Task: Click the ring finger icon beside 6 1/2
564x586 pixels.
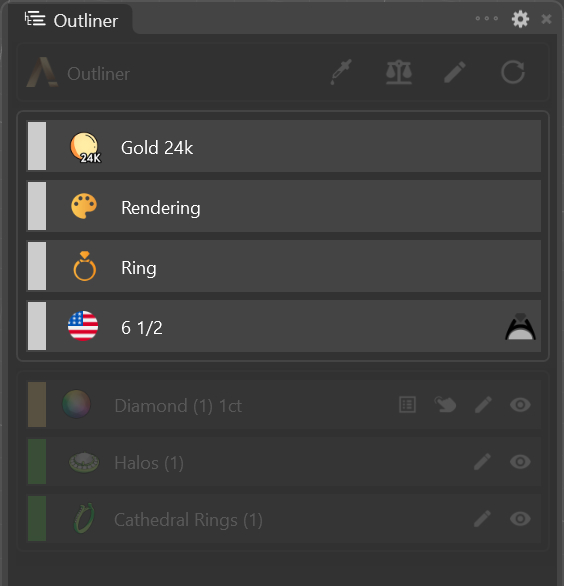Action: click(520, 327)
